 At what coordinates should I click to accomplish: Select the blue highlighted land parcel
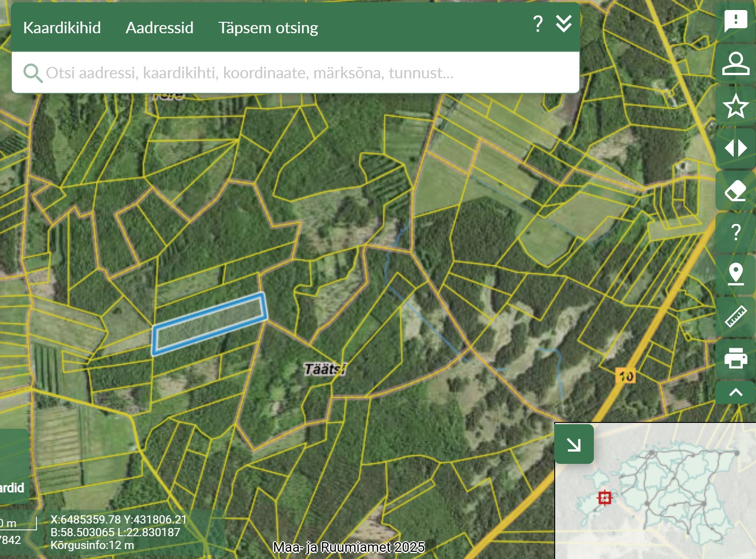pos(209,323)
